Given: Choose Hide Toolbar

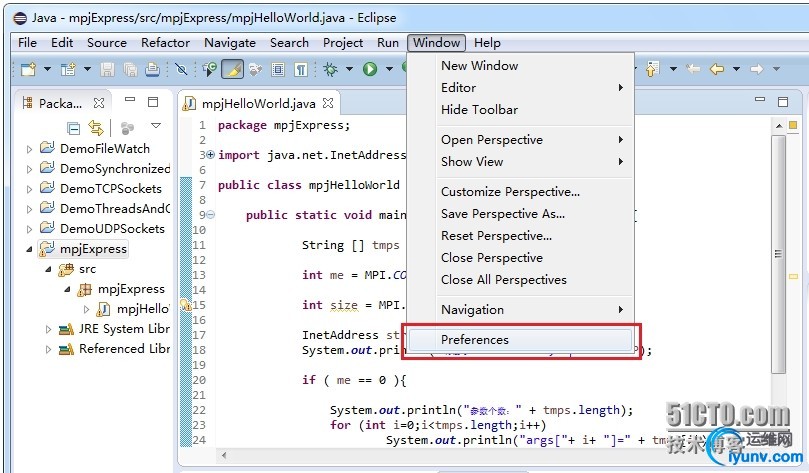Looking at the screenshot, I should [520, 109].
